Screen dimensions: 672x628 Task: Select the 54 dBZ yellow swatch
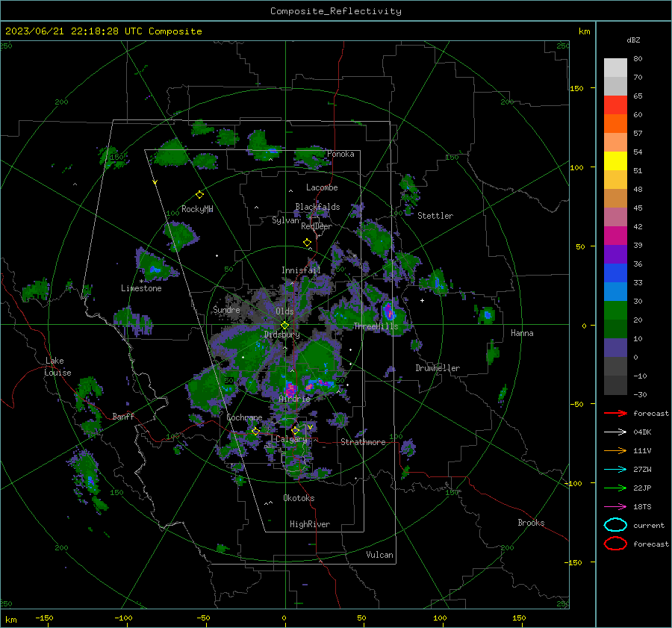pos(615,161)
